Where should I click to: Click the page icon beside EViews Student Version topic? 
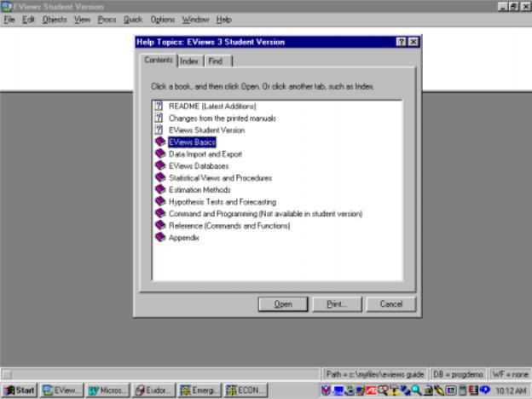coord(159,130)
